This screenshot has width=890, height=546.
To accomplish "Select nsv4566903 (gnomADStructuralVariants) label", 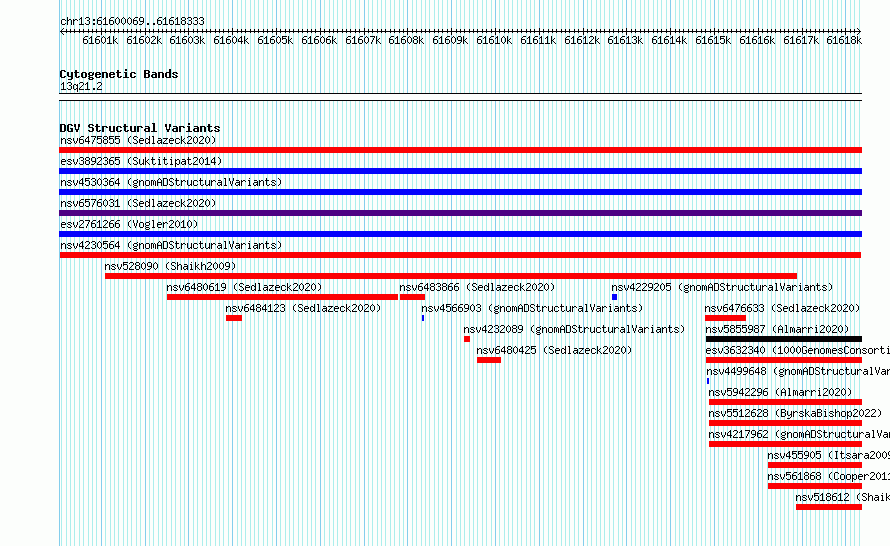I will 532,308.
